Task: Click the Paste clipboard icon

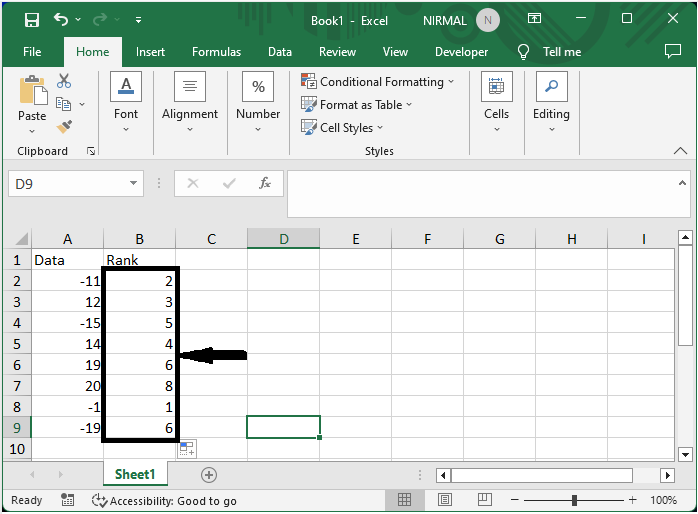Action: [32, 91]
